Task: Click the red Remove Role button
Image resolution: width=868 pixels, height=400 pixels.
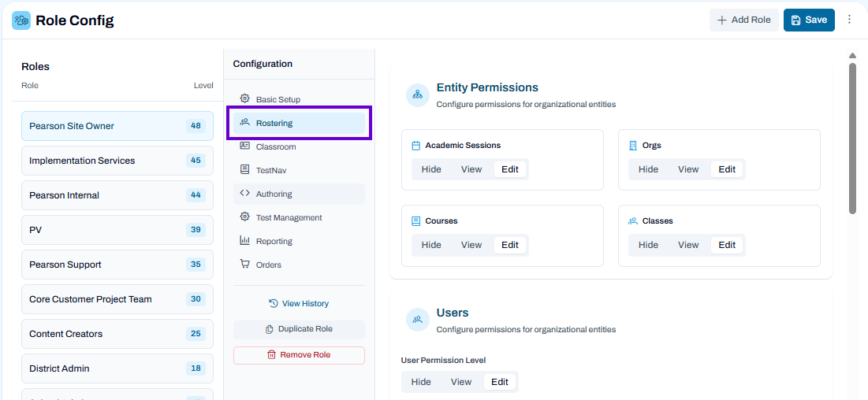Action: 299,354
